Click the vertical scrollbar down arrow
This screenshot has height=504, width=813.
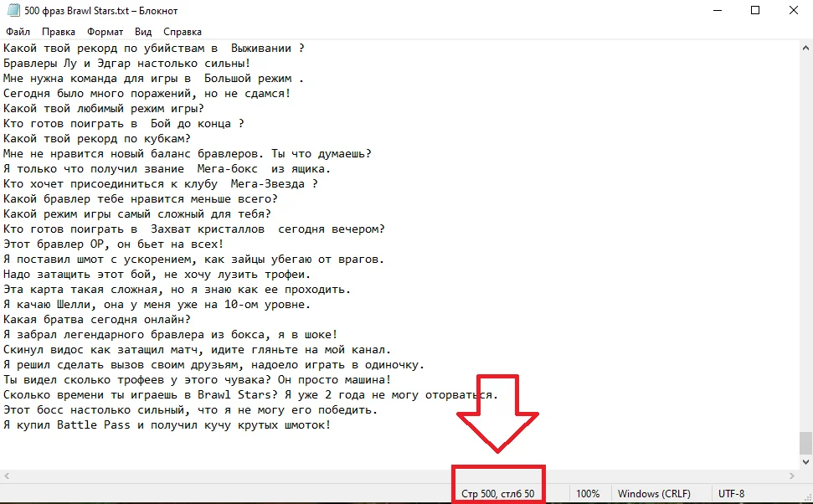805,462
